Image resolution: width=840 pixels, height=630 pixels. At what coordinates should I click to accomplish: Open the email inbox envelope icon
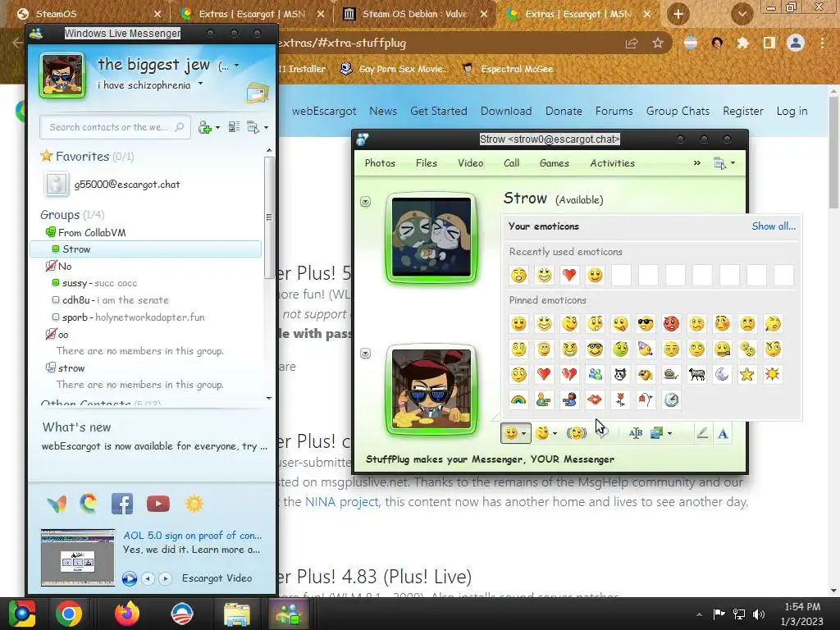point(257,94)
